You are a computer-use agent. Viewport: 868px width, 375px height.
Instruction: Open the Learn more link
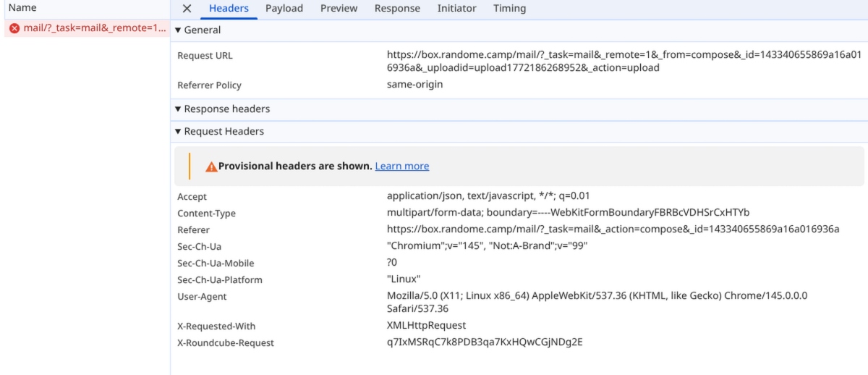401,167
